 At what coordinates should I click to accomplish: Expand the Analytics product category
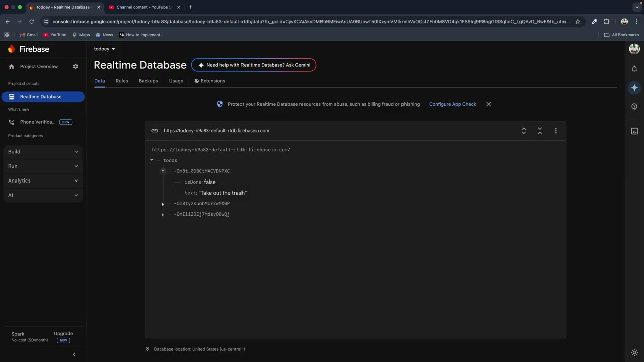click(43, 180)
